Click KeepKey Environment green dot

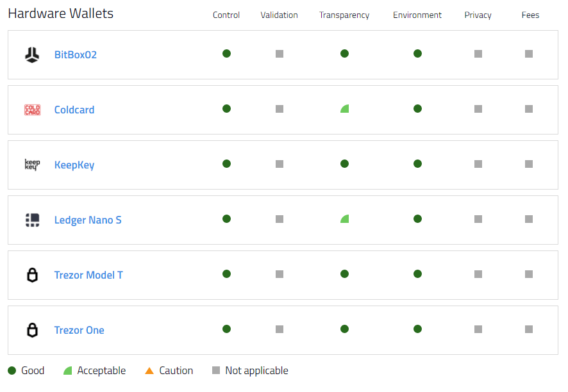click(x=418, y=163)
